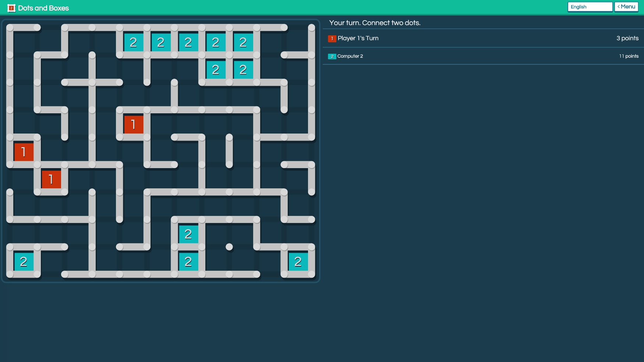This screenshot has height=362, width=644.
Task: Select the "Computer 2" player label
Action: pos(350,56)
